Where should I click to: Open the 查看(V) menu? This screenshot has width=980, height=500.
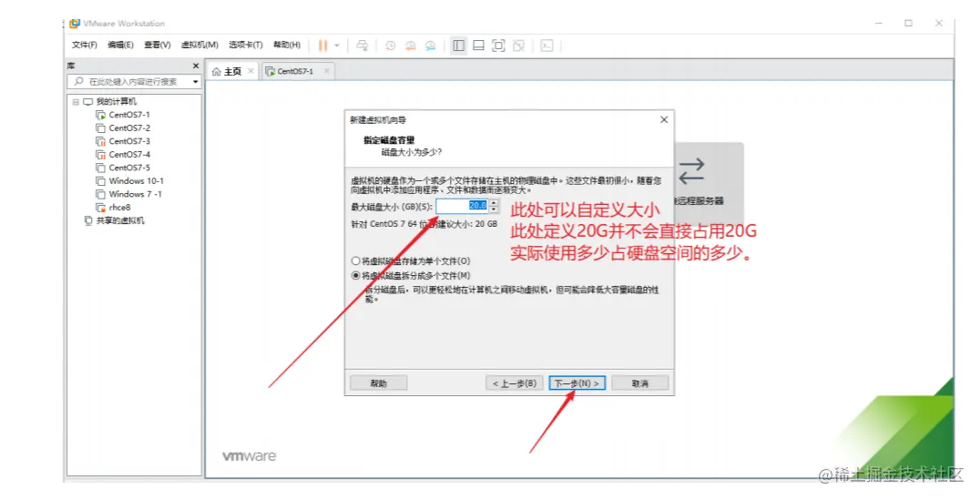[157, 45]
